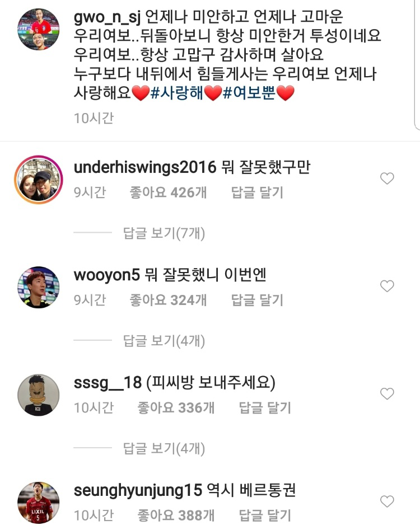
Task: Reply to wooyon5 via 답글 달기
Action: tap(257, 300)
